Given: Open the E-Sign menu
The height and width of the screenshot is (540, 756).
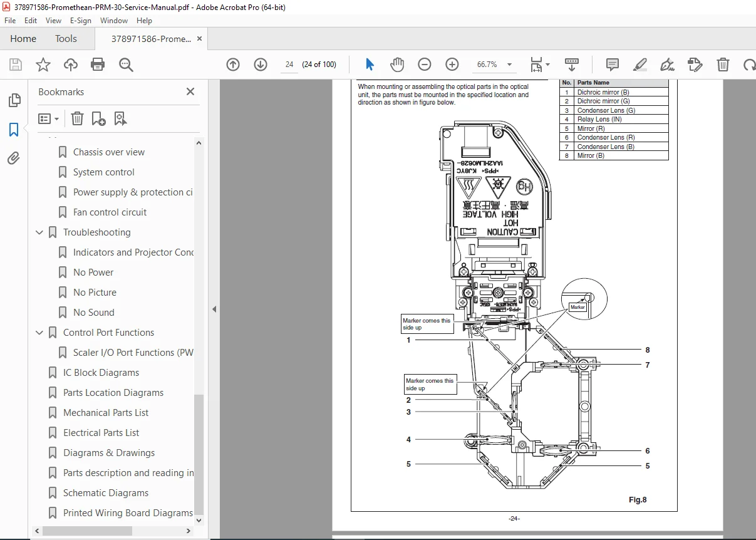Looking at the screenshot, I should (x=81, y=20).
